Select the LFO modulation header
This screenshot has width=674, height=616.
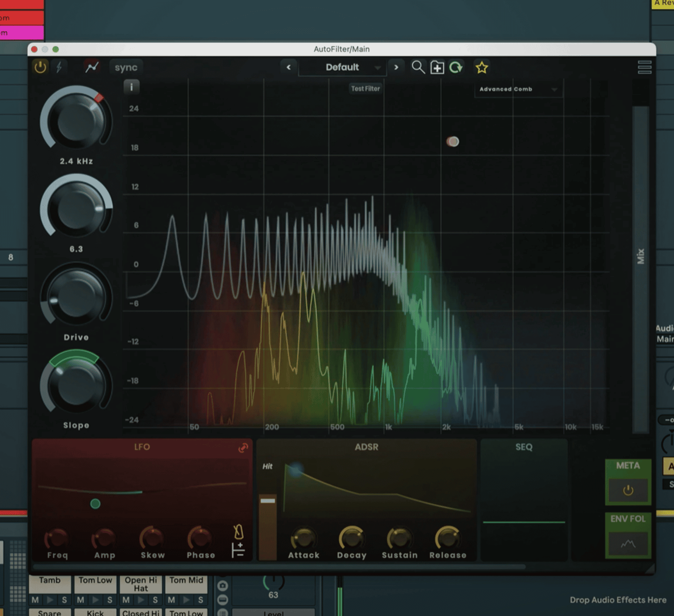[x=142, y=447]
